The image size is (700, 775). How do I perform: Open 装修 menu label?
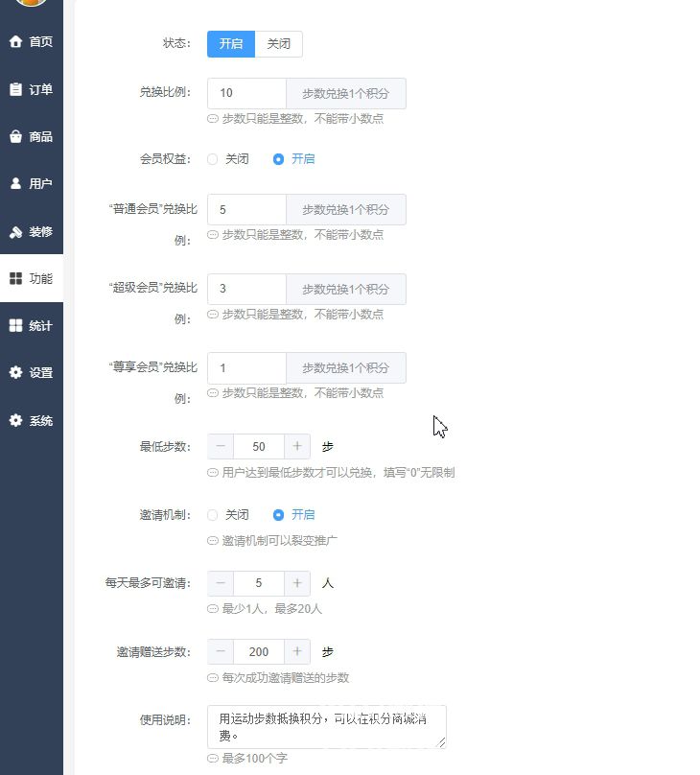click(x=41, y=231)
